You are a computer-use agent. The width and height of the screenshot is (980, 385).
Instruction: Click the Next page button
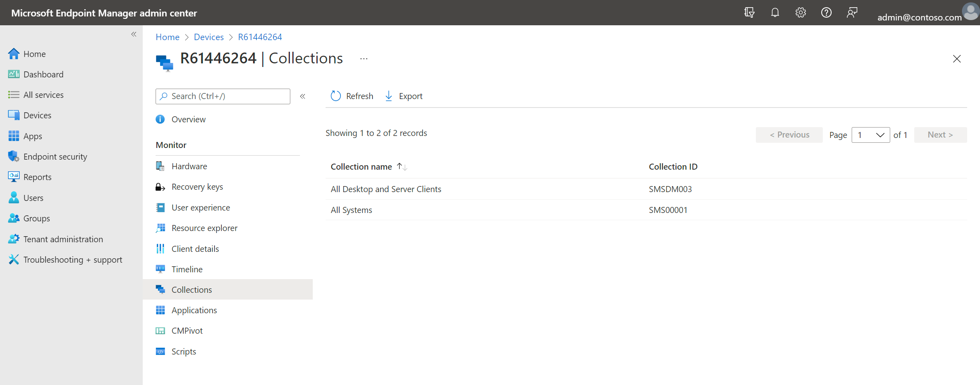pos(940,135)
